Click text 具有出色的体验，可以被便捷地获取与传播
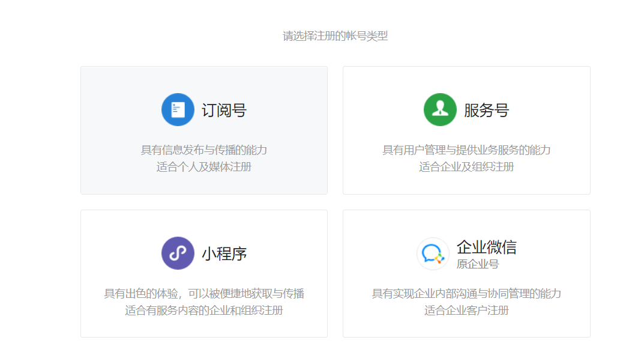The width and height of the screenshot is (644, 364). (204, 293)
